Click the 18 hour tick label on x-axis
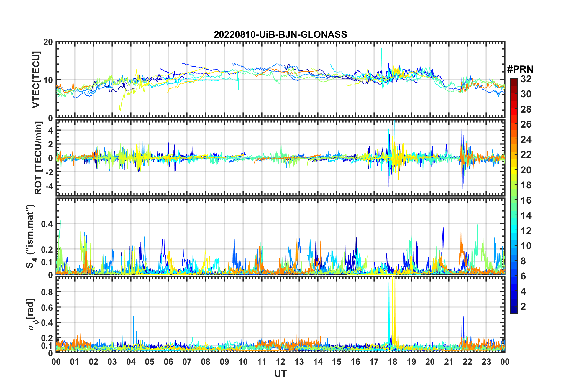The width and height of the screenshot is (561, 392). (x=393, y=362)
